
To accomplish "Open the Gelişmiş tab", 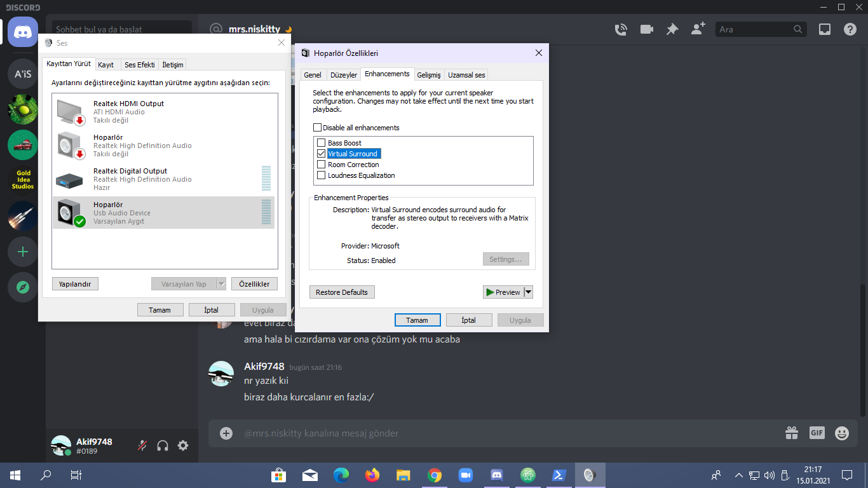I will pos(429,75).
